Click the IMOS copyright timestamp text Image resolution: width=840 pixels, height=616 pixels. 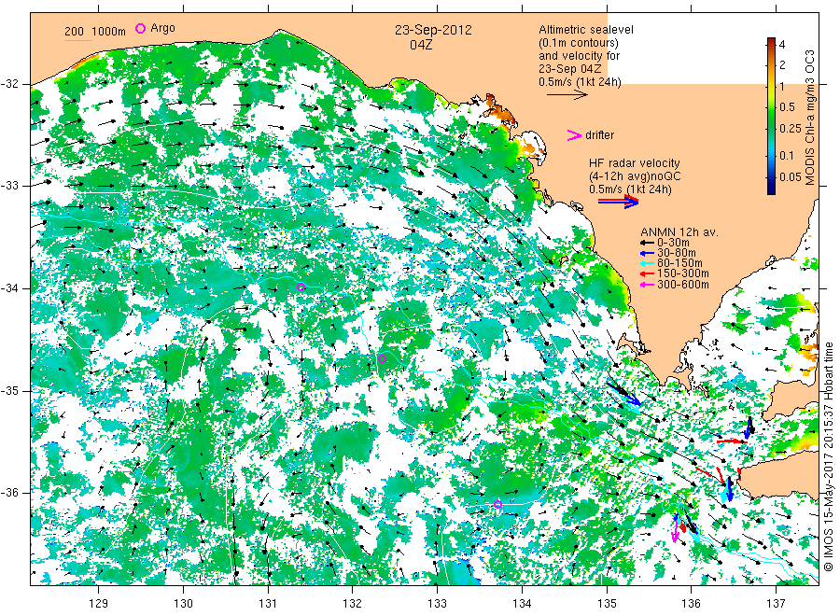point(829,456)
